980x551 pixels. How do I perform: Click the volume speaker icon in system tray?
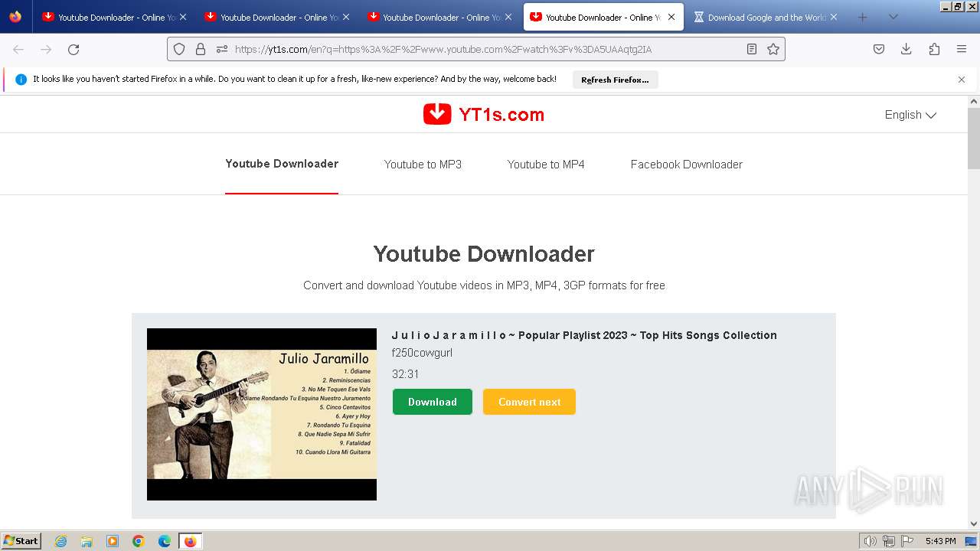coord(871,541)
